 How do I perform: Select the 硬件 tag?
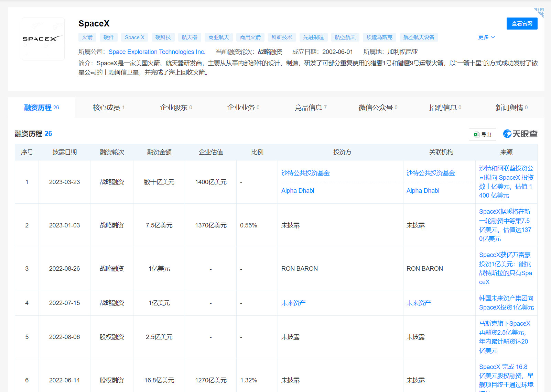point(109,37)
